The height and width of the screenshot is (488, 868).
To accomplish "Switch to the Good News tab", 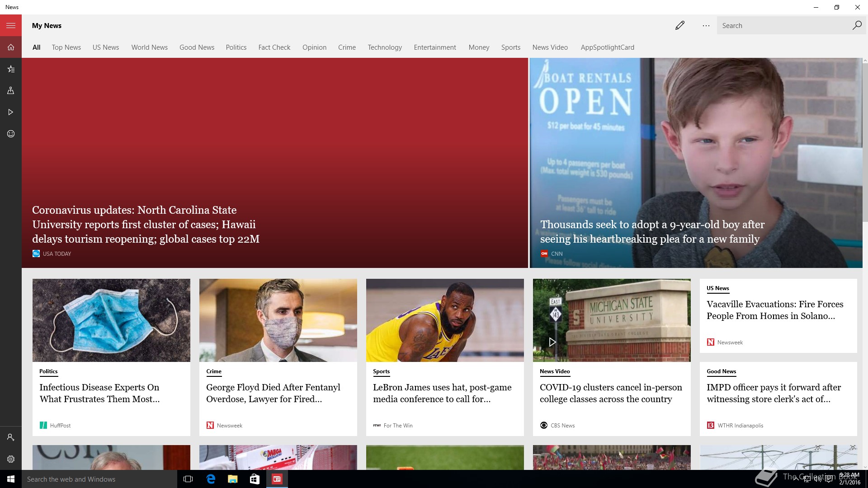I will [197, 47].
